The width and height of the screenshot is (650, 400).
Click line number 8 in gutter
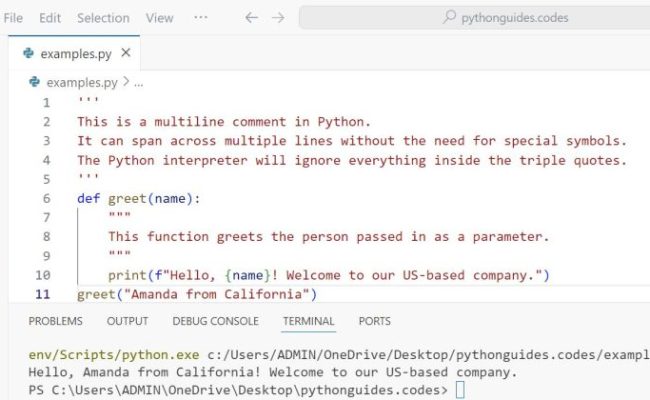click(x=46, y=236)
